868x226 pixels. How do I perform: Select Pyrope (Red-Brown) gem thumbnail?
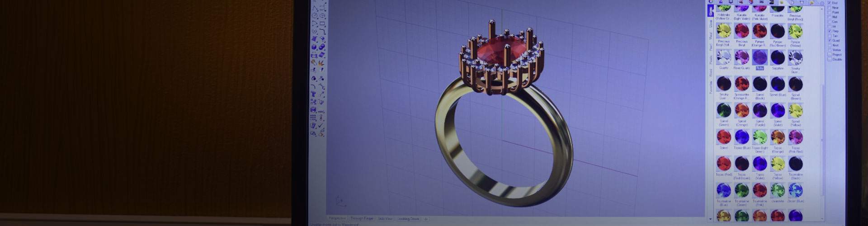pos(777,31)
